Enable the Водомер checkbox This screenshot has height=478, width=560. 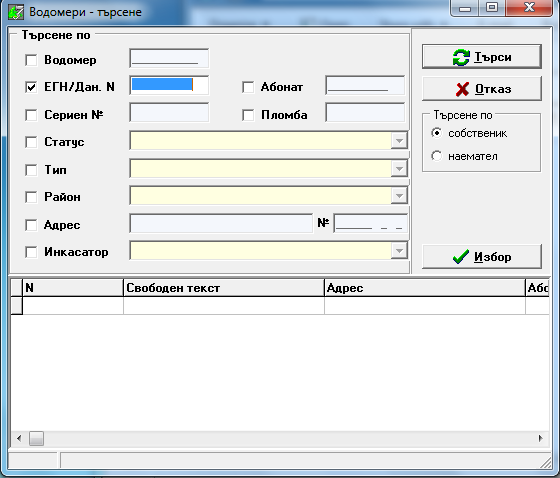31,60
